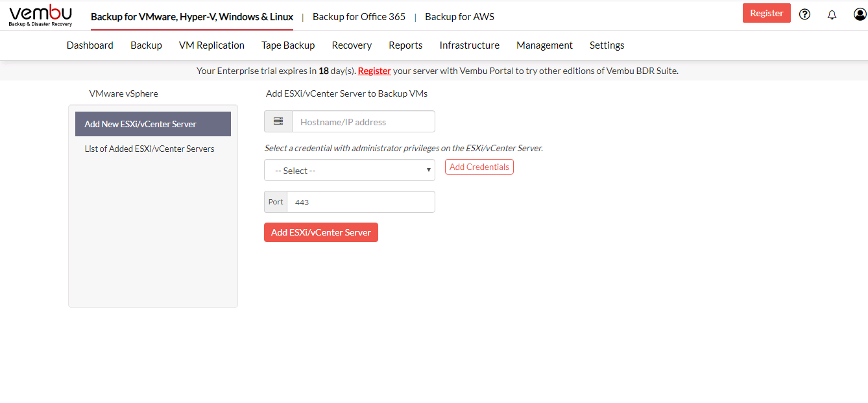Image resolution: width=868 pixels, height=403 pixels.
Task: Open the notifications bell icon
Action: point(832,14)
